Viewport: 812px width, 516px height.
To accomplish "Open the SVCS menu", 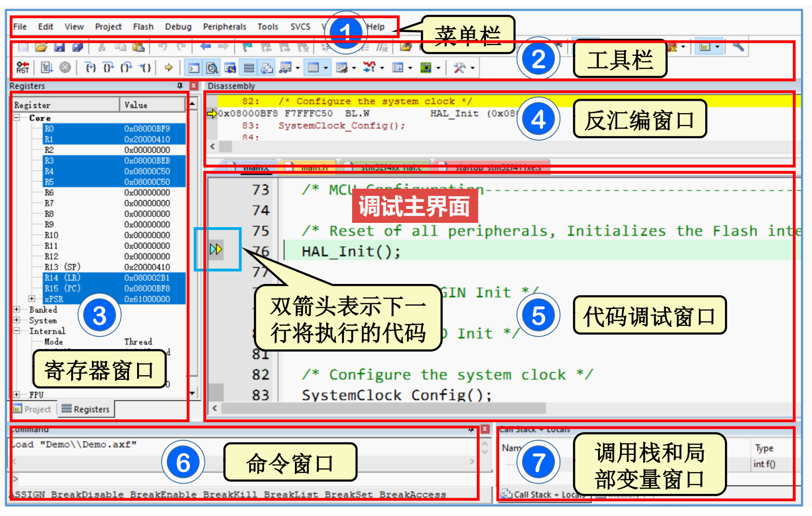I will coord(300,26).
